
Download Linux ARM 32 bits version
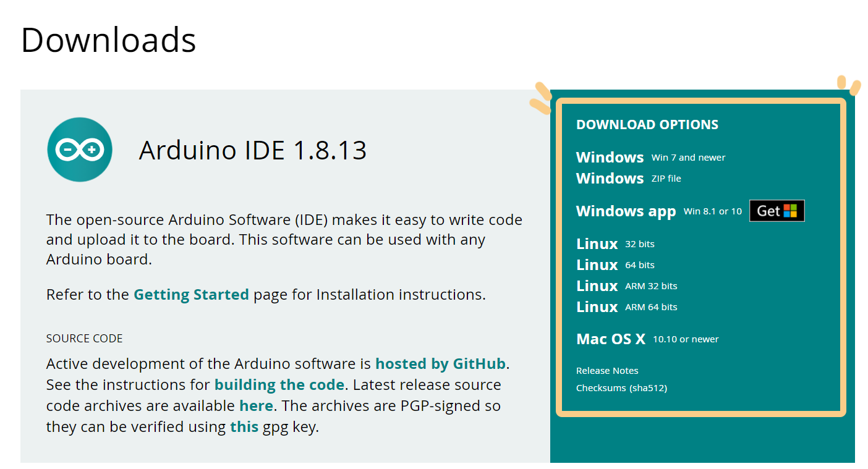pos(626,285)
